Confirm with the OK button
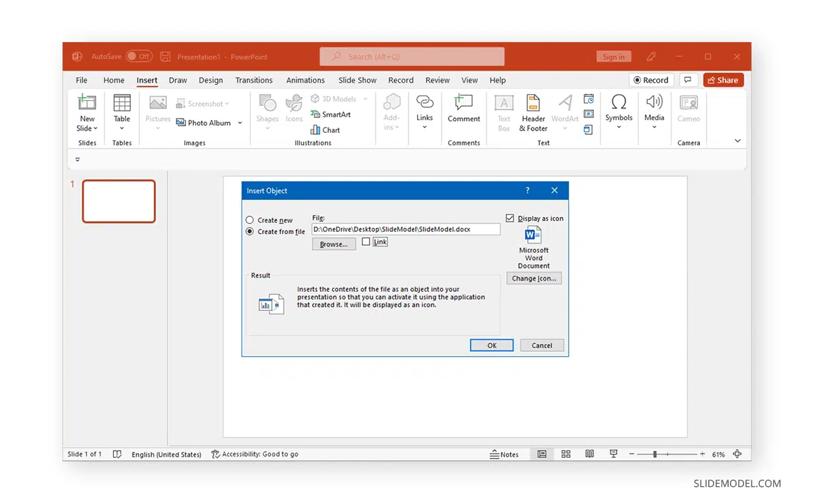This screenshot has width=814, height=504. point(492,345)
